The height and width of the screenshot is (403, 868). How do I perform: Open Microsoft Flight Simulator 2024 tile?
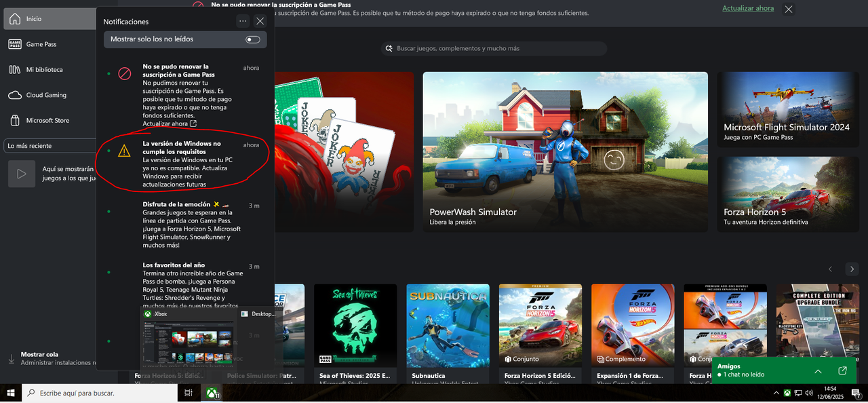tap(789, 109)
